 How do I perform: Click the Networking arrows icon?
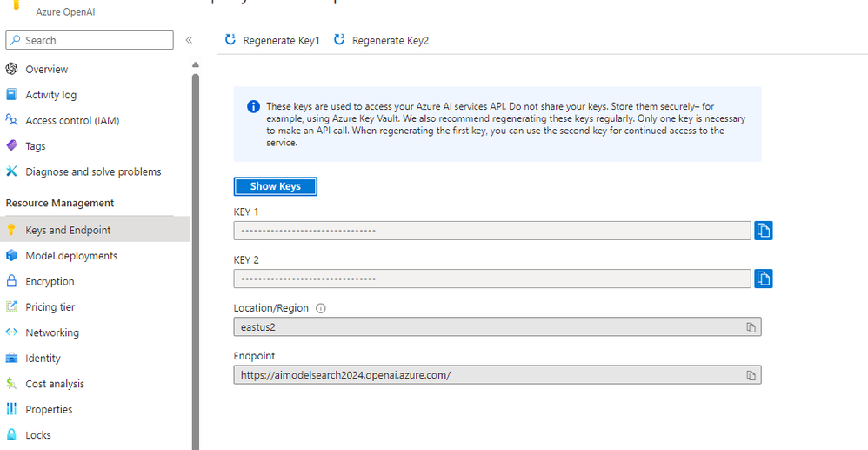[11, 332]
